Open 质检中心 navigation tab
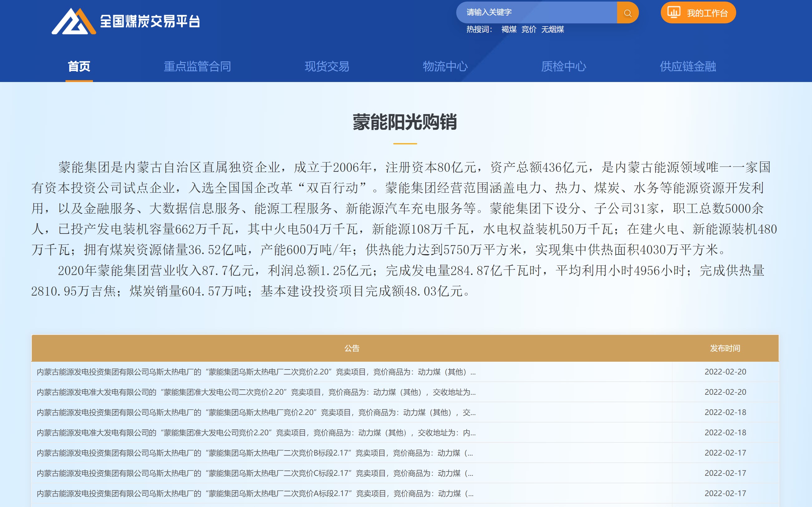Viewport: 812px width, 507px height. pyautogui.click(x=563, y=66)
